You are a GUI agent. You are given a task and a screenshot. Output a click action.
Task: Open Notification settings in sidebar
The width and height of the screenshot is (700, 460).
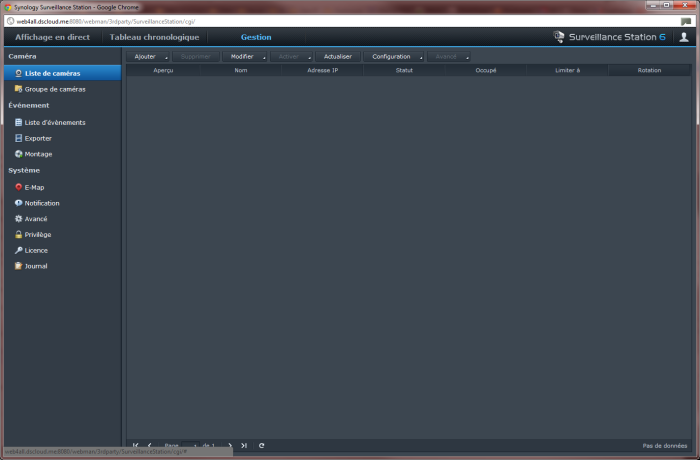41,203
